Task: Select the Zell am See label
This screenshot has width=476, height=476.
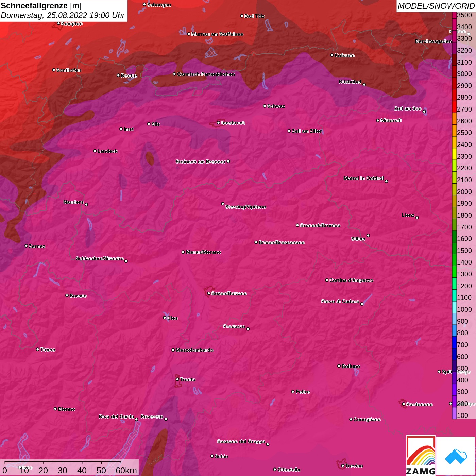Action: [x=408, y=108]
